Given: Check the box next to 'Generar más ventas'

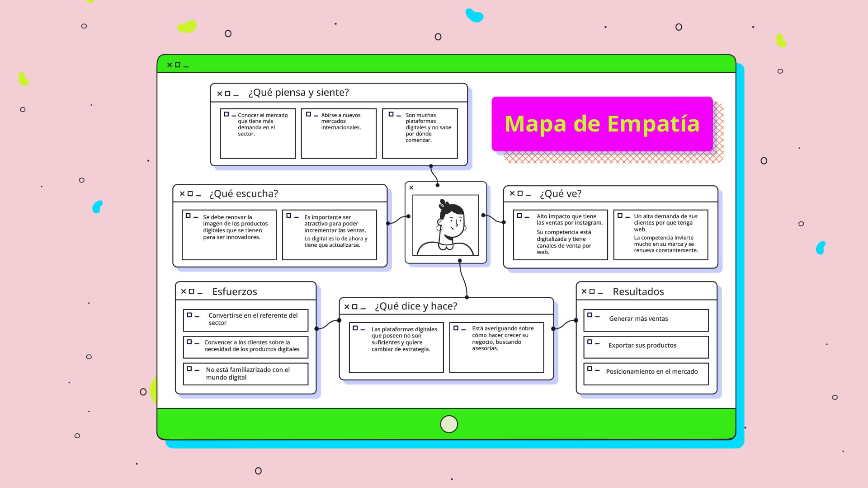Looking at the screenshot, I should (x=590, y=315).
